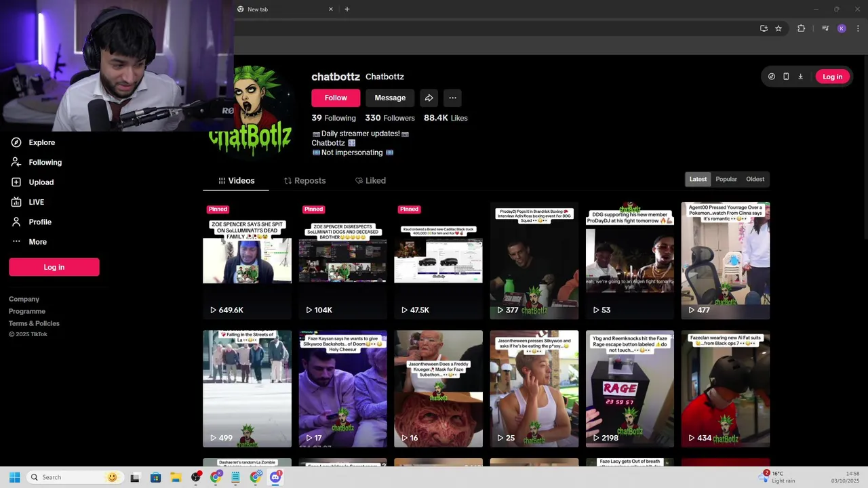
Task: Sort videos by Popular
Action: [x=726, y=179]
